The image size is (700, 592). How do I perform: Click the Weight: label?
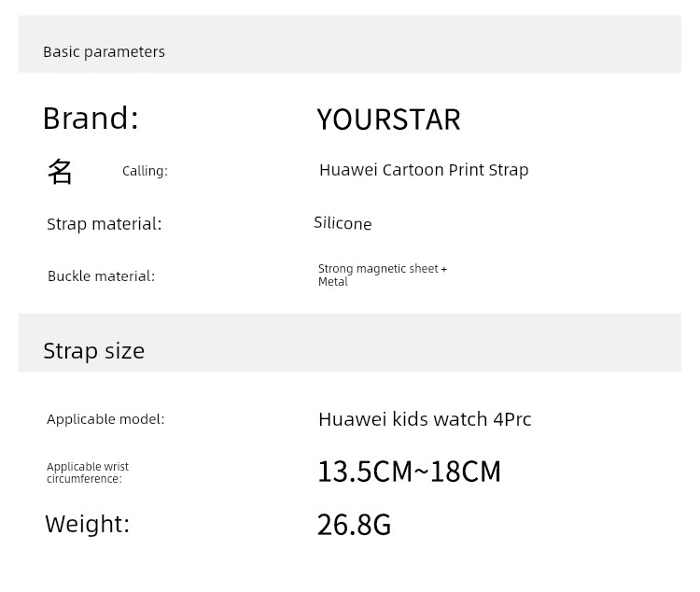(87, 524)
